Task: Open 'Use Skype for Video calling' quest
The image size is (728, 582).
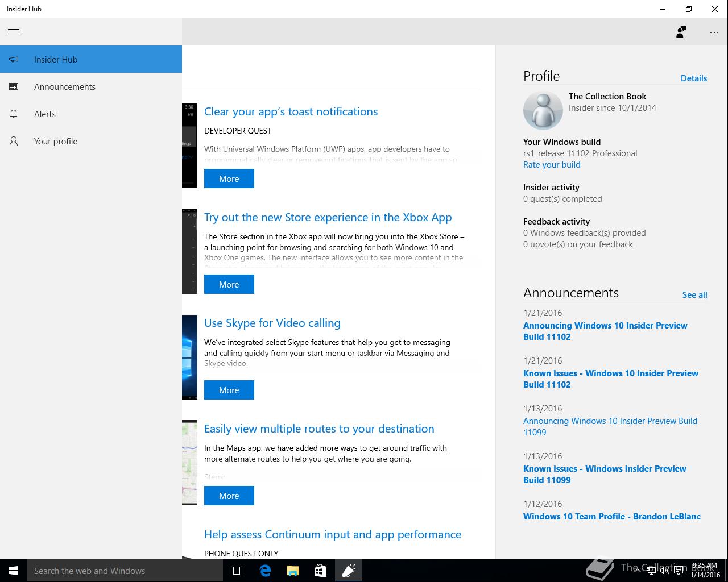Action: point(272,323)
